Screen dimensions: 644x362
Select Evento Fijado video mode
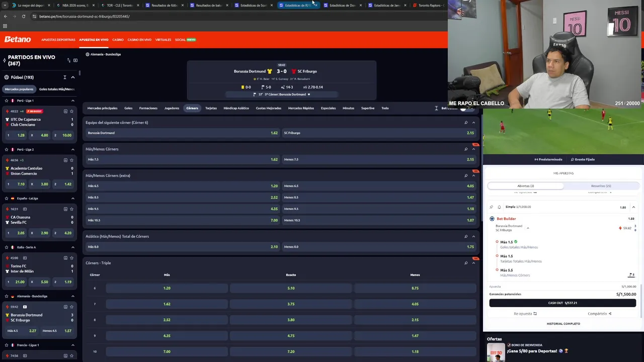coord(583,159)
